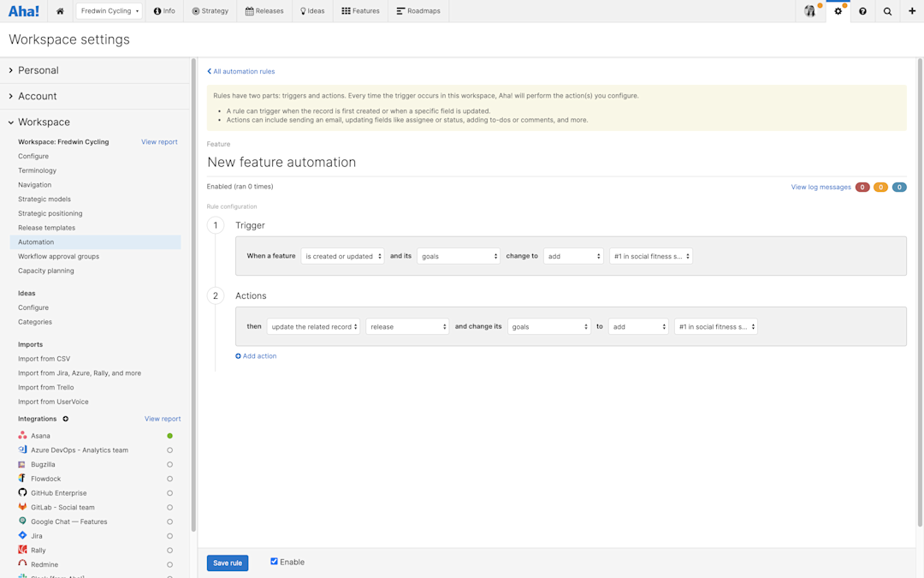The height and width of the screenshot is (578, 924).
Task: Click View report next to Integrations
Action: tap(163, 419)
